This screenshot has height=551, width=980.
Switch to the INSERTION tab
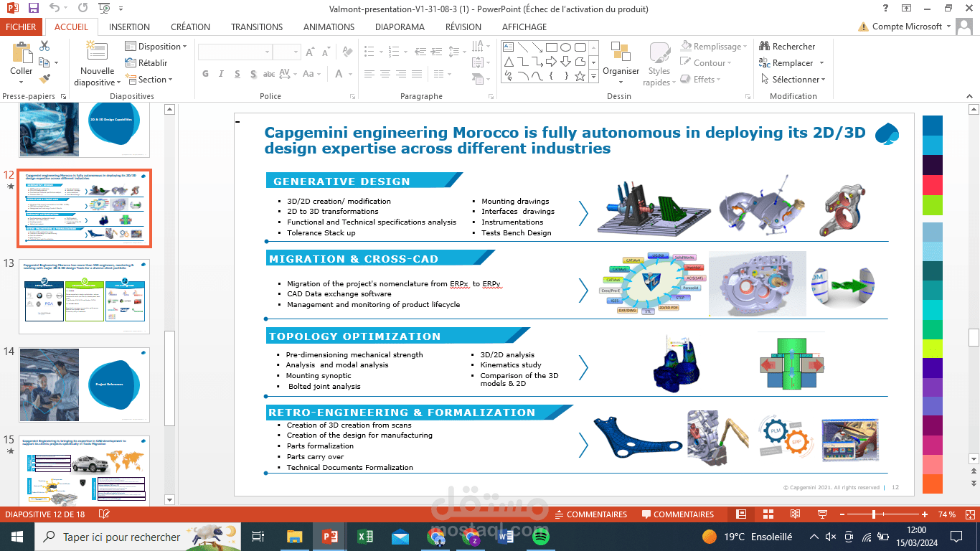[129, 27]
